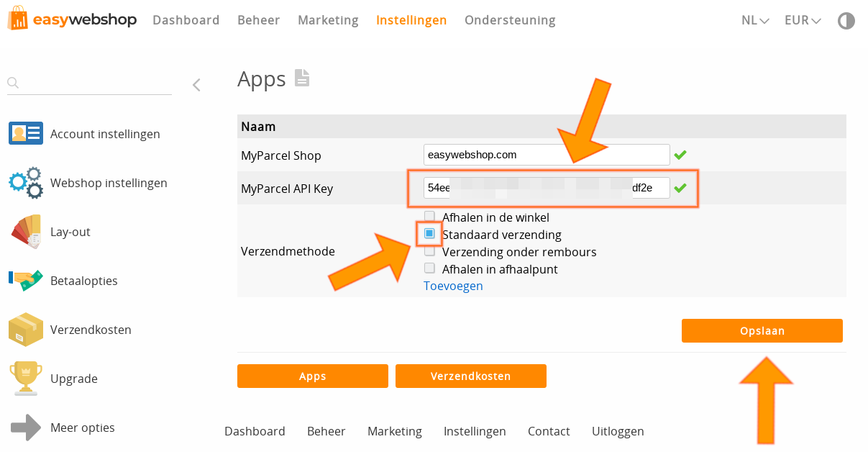Open Account instellingen via its sidebar icon
Viewport: 868px width, 452px height.
click(x=26, y=133)
